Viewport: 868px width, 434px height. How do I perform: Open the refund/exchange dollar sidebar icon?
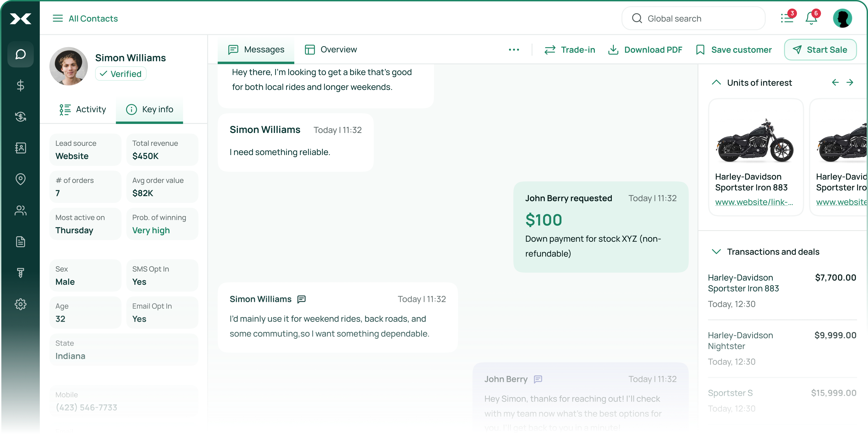tap(21, 116)
